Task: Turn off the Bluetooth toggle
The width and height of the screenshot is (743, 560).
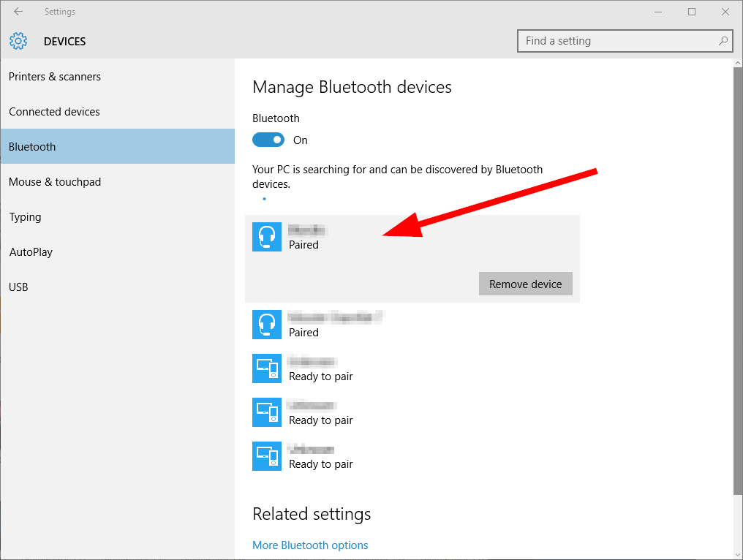Action: click(x=268, y=140)
